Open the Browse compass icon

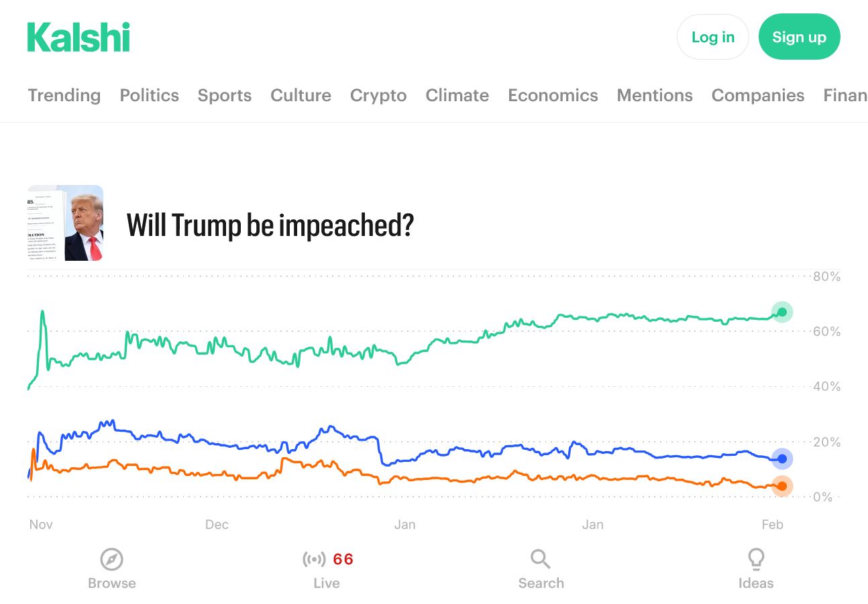[111, 558]
